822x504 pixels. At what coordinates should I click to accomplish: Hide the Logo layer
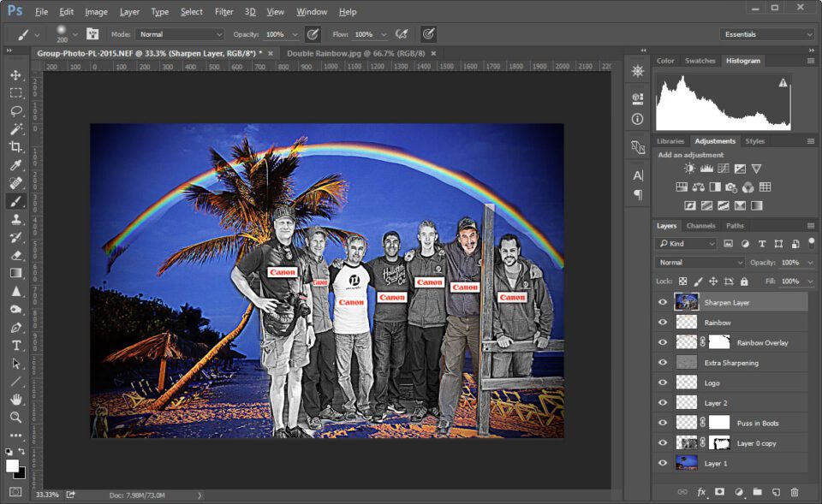coord(663,383)
